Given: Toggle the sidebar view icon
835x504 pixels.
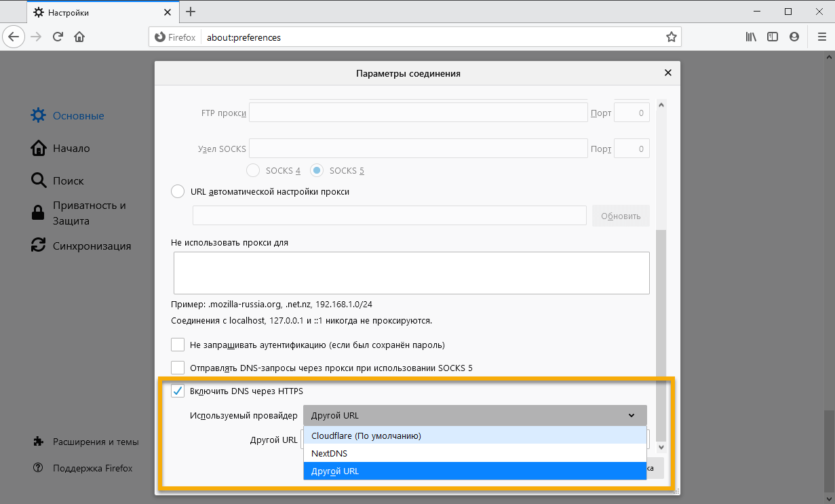Looking at the screenshot, I should click(773, 37).
